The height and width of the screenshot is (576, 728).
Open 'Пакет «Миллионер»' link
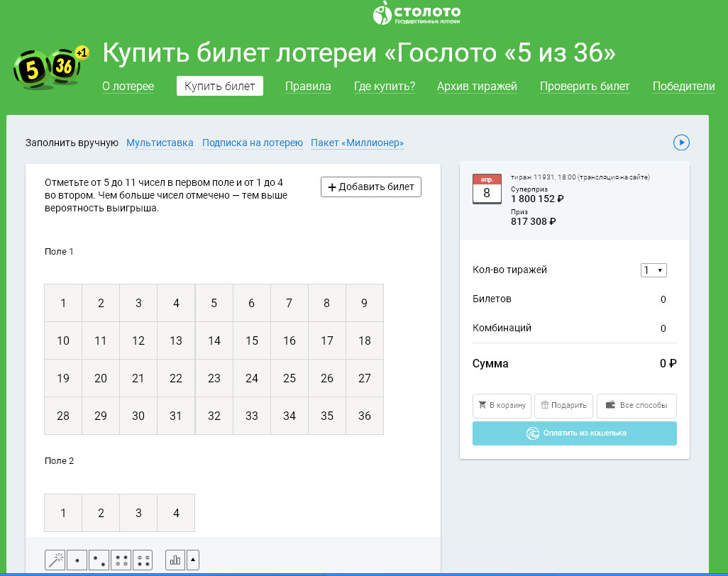(x=357, y=143)
